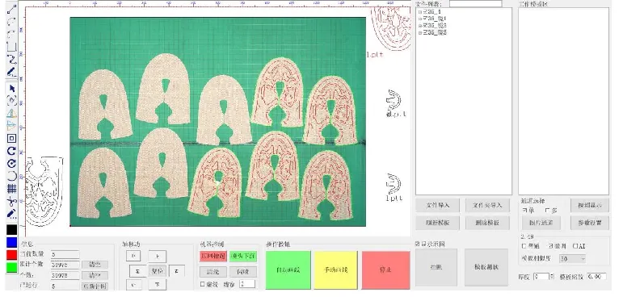Image resolution: width=644 pixels, height=305 pixels.
Task: Click the large yellow manual-draw button
Action: (x=335, y=269)
